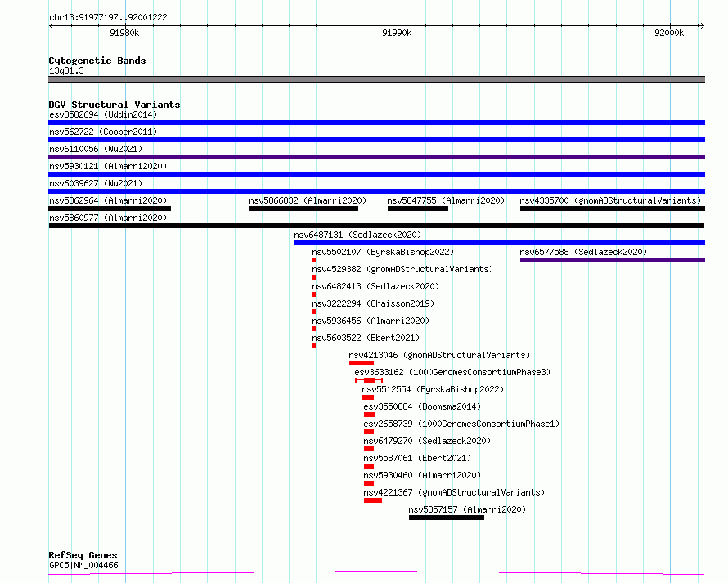Click nsv4529382 (gnomADStructuralVariants) label
This screenshot has height=583, width=728.
pyautogui.click(x=402, y=269)
